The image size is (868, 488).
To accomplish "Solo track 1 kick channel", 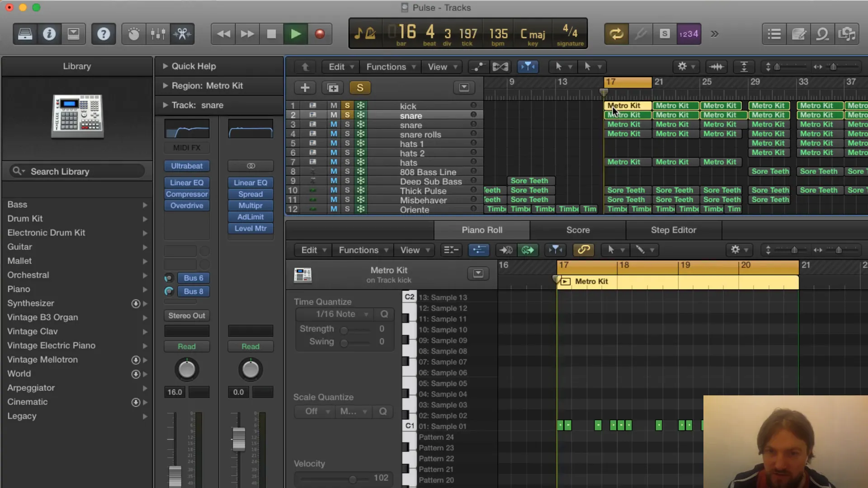I will [x=347, y=106].
